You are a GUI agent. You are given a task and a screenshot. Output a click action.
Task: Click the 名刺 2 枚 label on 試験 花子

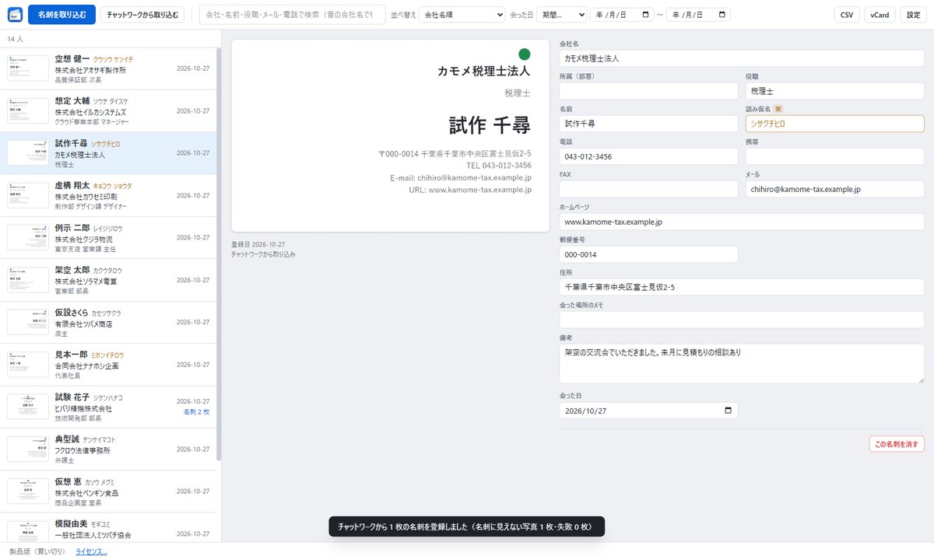pos(196,411)
